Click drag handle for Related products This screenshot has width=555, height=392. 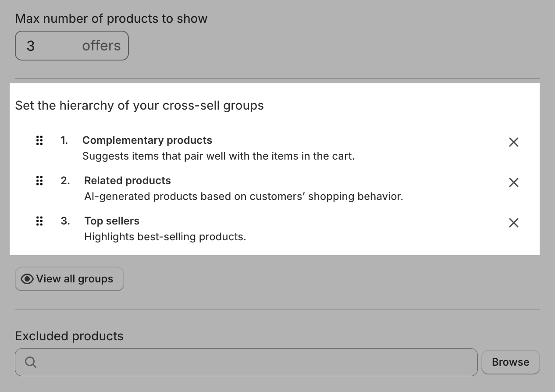pyautogui.click(x=39, y=181)
